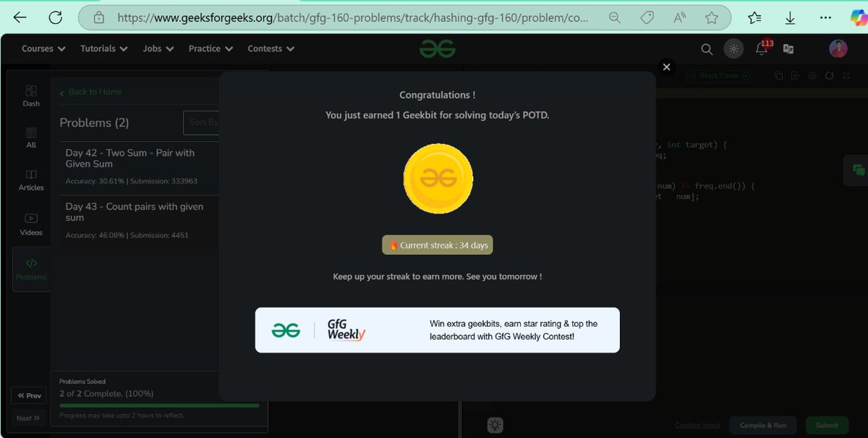The width and height of the screenshot is (868, 438).
Task: Open Day 43 - Count pairs problem
Action: pyautogui.click(x=139, y=222)
